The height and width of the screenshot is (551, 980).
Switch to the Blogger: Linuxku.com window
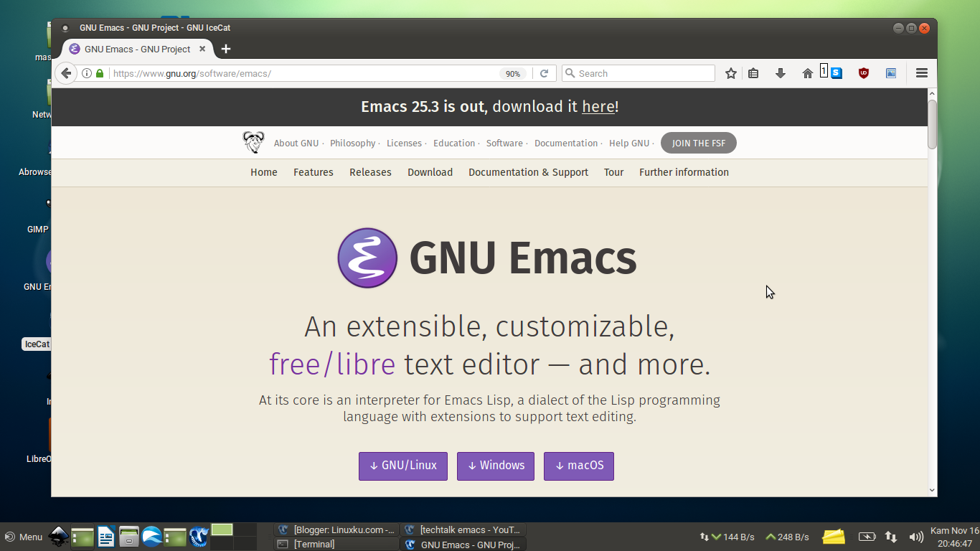tap(336, 529)
